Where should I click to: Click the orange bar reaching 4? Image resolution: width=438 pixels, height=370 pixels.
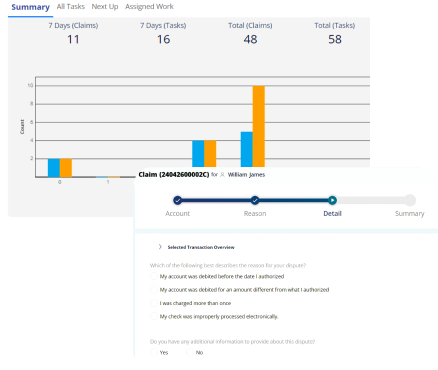[x=210, y=154]
